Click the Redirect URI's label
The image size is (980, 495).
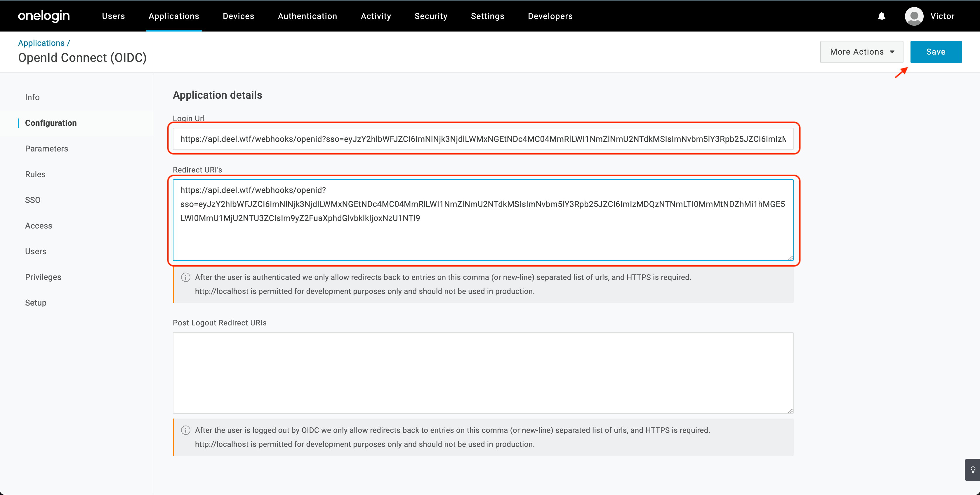(x=197, y=170)
